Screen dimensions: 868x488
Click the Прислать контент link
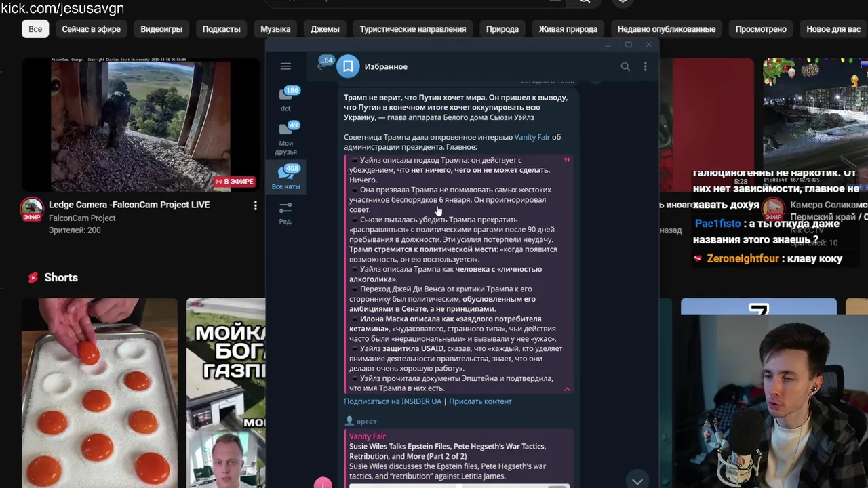[480, 401]
